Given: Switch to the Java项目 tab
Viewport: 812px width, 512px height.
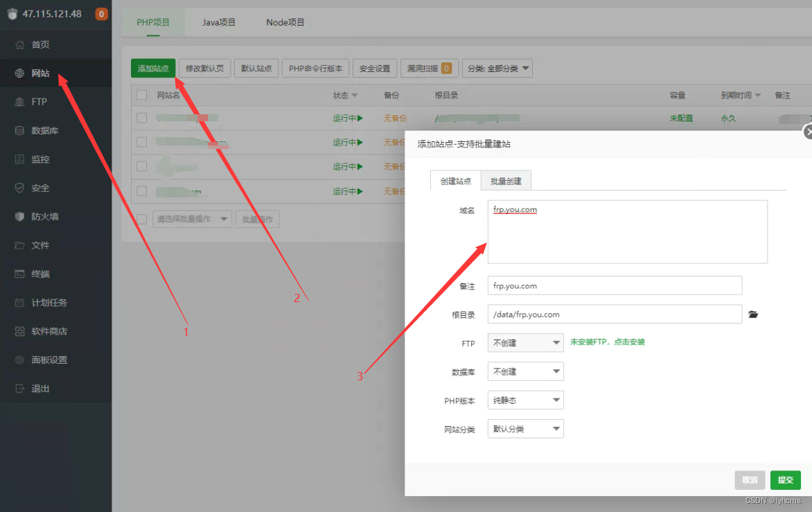Looking at the screenshot, I should click(219, 22).
